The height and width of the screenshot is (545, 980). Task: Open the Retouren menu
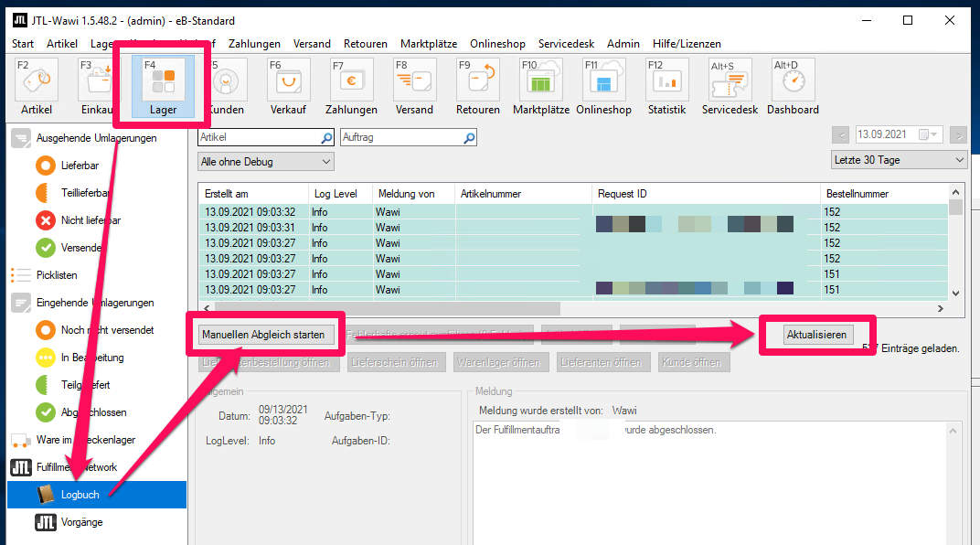(366, 44)
